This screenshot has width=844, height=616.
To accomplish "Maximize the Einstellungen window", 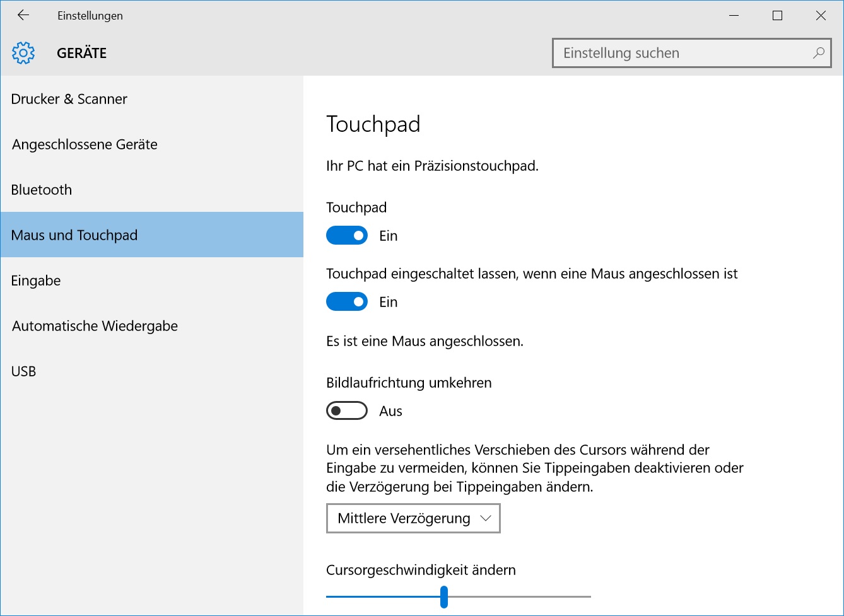I will pos(777,15).
